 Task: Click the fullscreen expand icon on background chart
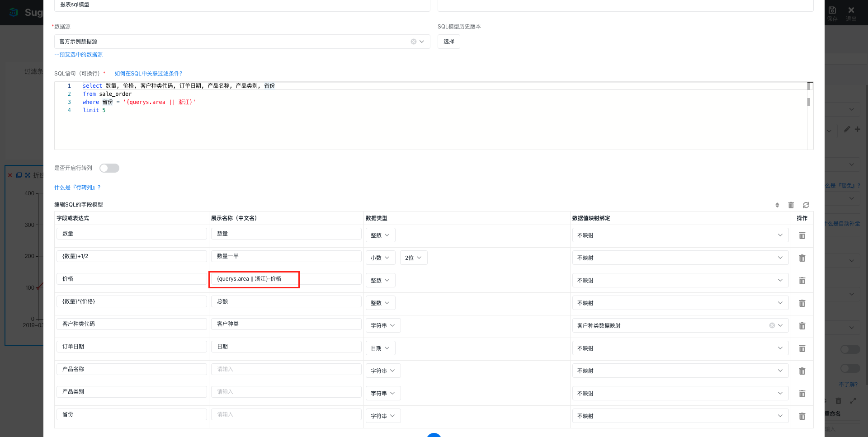click(x=28, y=175)
